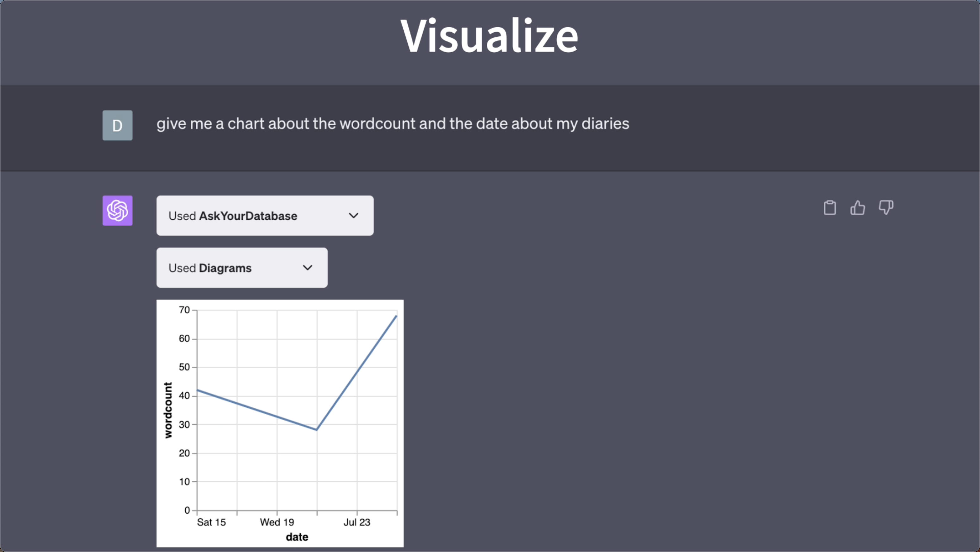Expand the Diagrams chevron arrow

(307, 268)
